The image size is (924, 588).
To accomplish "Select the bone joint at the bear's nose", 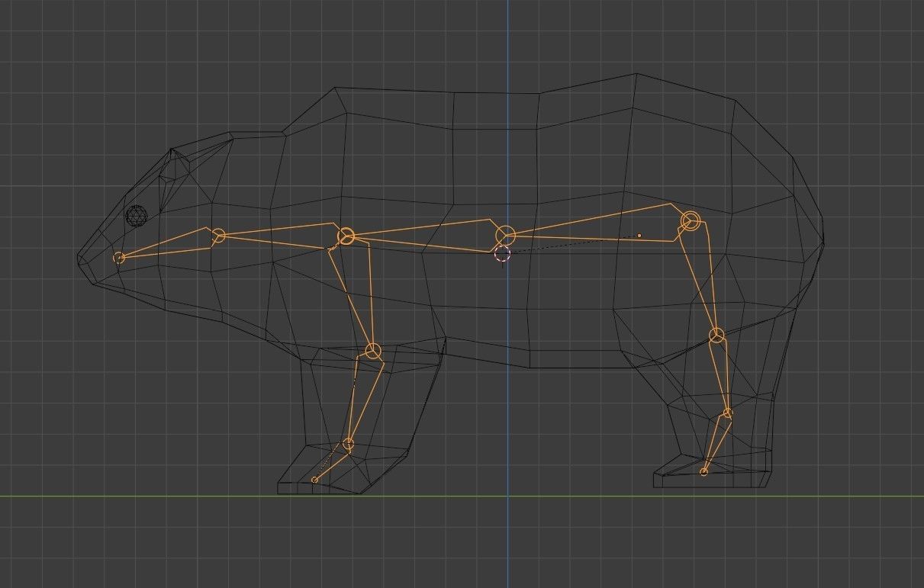I will (119, 258).
